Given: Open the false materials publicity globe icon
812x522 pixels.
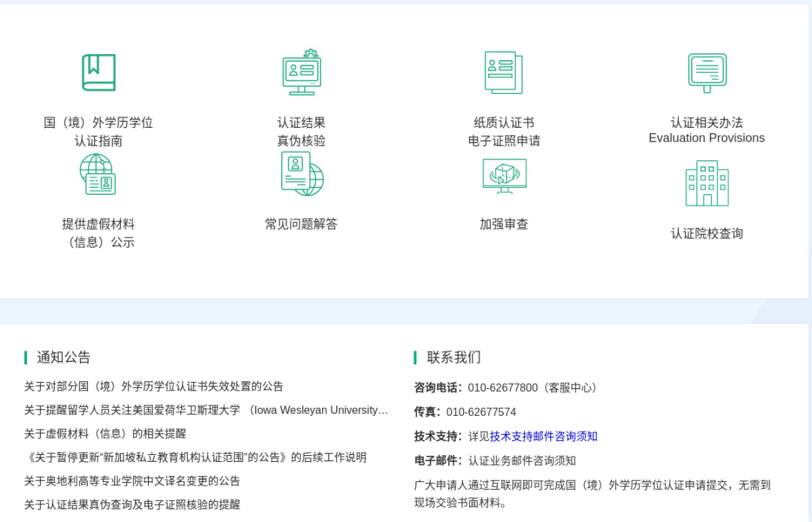Looking at the screenshot, I should pos(98,175).
